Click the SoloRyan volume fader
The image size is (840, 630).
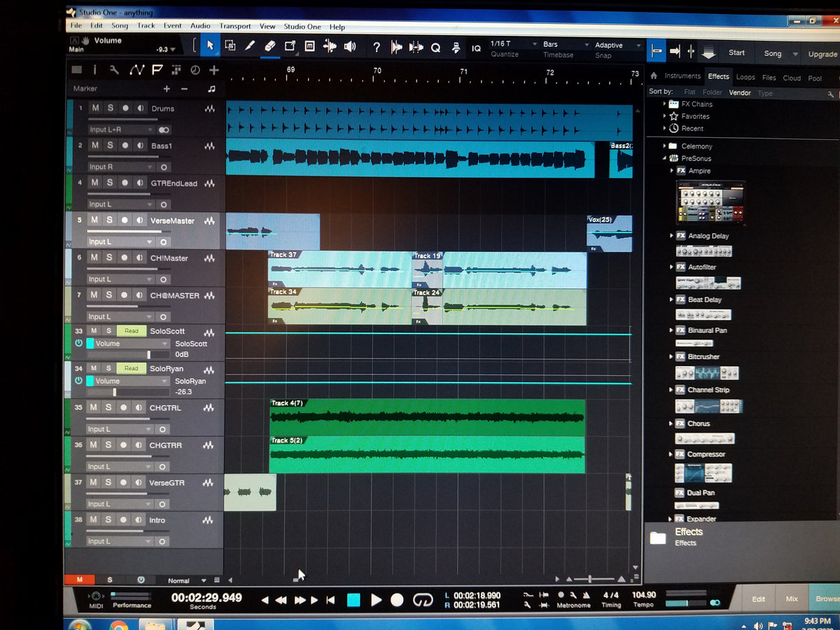click(115, 392)
